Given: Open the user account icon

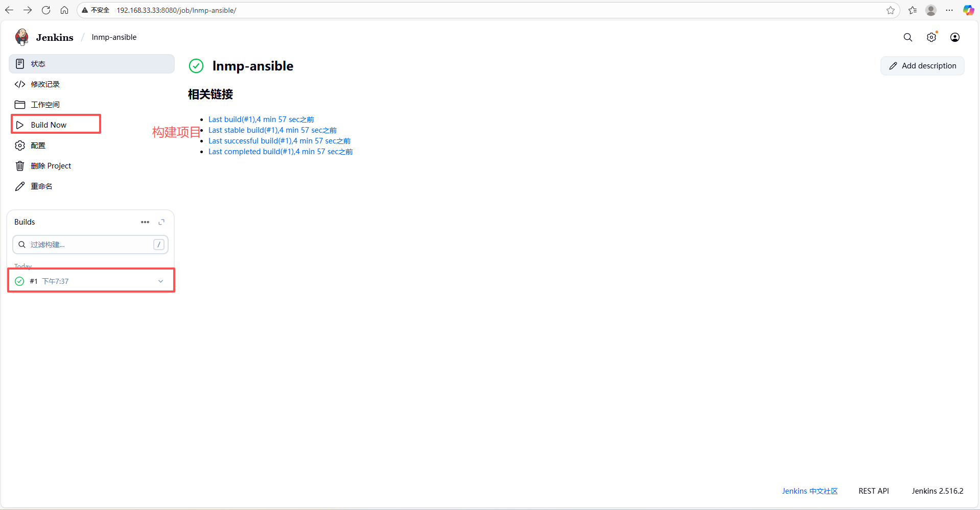Looking at the screenshot, I should pyautogui.click(x=955, y=37).
